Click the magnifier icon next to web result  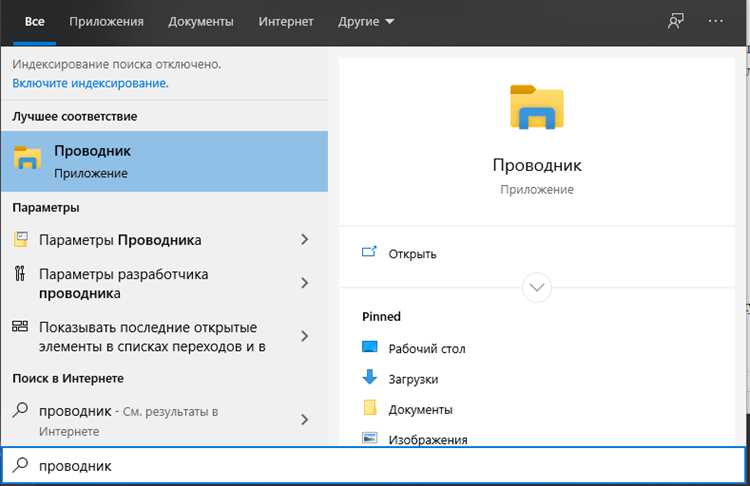[20, 410]
